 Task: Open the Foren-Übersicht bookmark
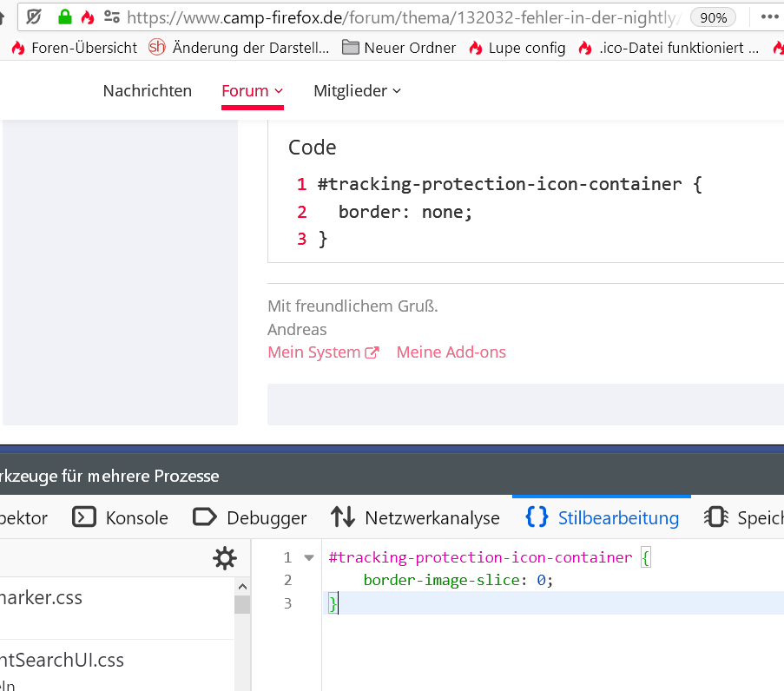point(75,48)
